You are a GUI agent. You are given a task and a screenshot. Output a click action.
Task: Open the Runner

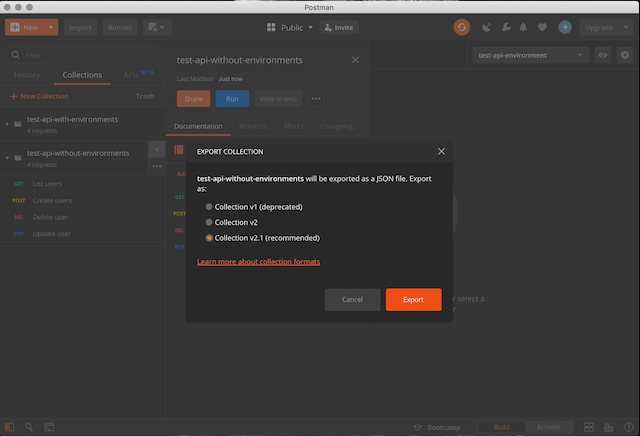coord(120,27)
